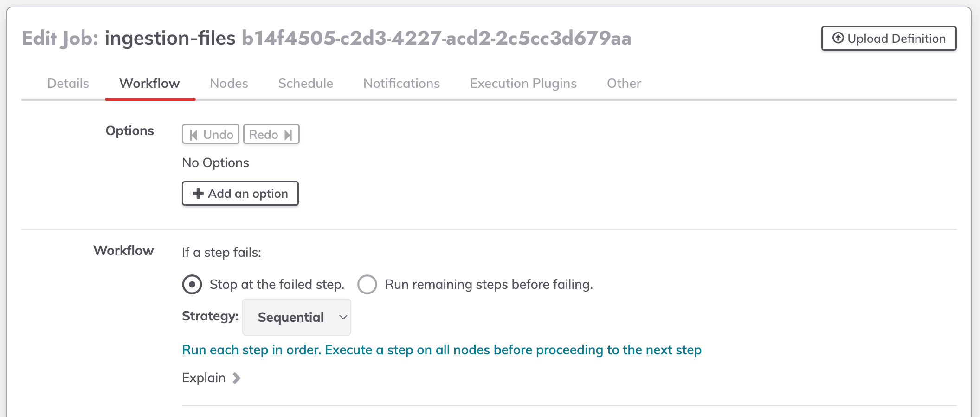The width and height of the screenshot is (980, 417).
Task: Click the upload icon on Upload Definition
Action: click(838, 38)
